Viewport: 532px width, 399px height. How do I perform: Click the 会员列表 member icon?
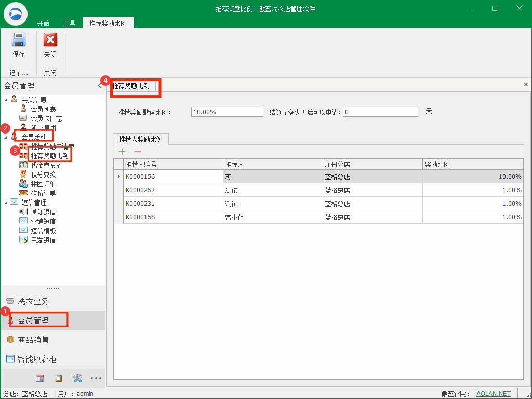(x=23, y=109)
